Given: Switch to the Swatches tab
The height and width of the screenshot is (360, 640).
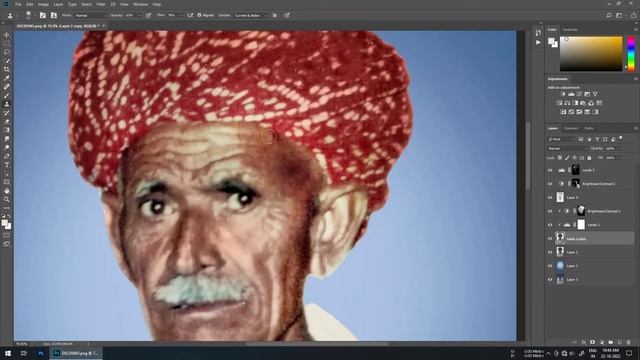Looking at the screenshot, I should tap(570, 29).
